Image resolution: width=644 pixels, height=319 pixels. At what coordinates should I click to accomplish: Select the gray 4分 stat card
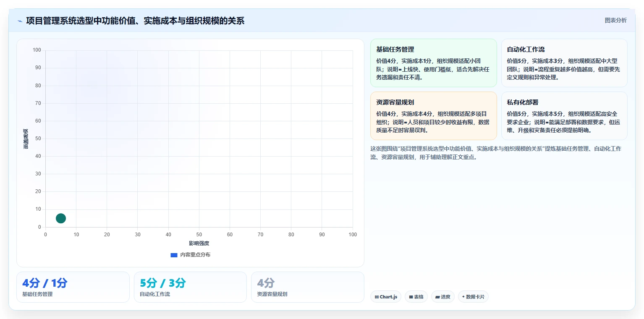(308, 287)
